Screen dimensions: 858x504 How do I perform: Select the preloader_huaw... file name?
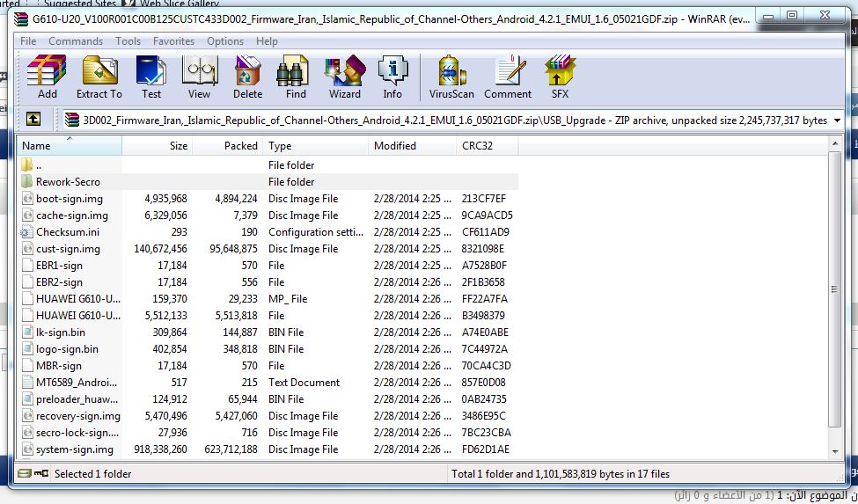pos(77,399)
